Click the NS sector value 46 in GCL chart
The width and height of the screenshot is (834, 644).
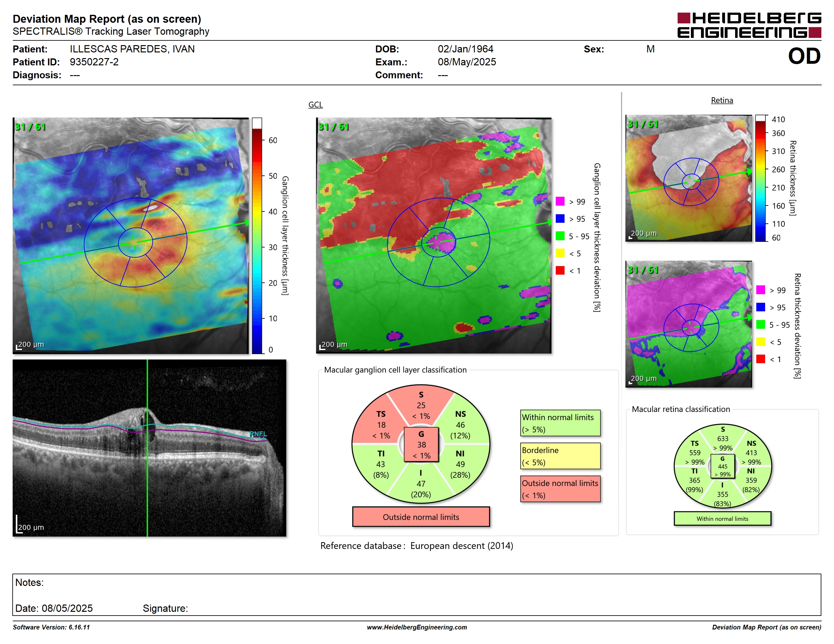[460, 425]
